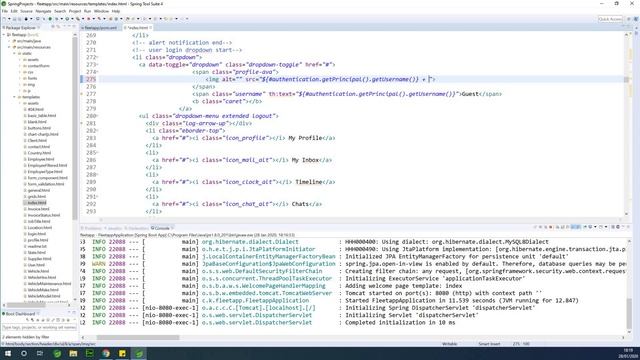Image resolution: width=640 pixels, height=360 pixels.
Task: Open the Windows Start menu
Action: [x=8, y=353]
